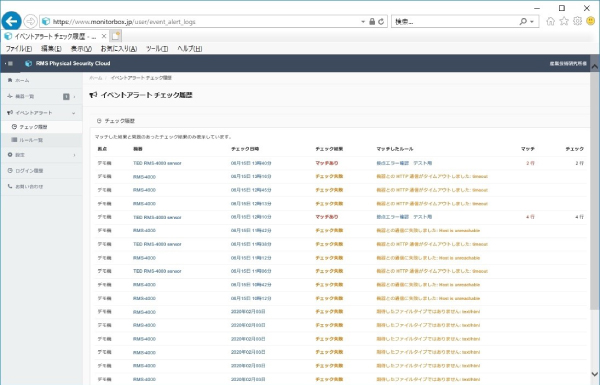Open the rule link in the 2行 match row
This screenshot has height=385, width=600.
[x=404, y=163]
